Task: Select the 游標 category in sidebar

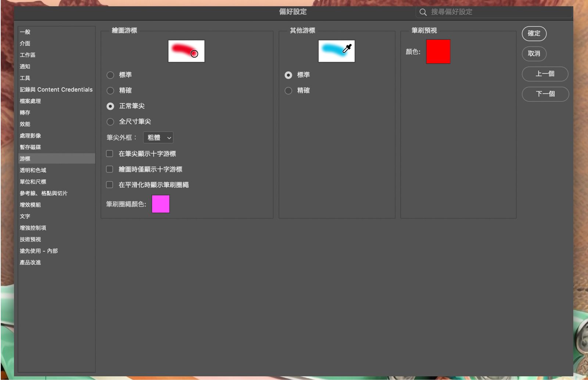Action: click(x=57, y=159)
